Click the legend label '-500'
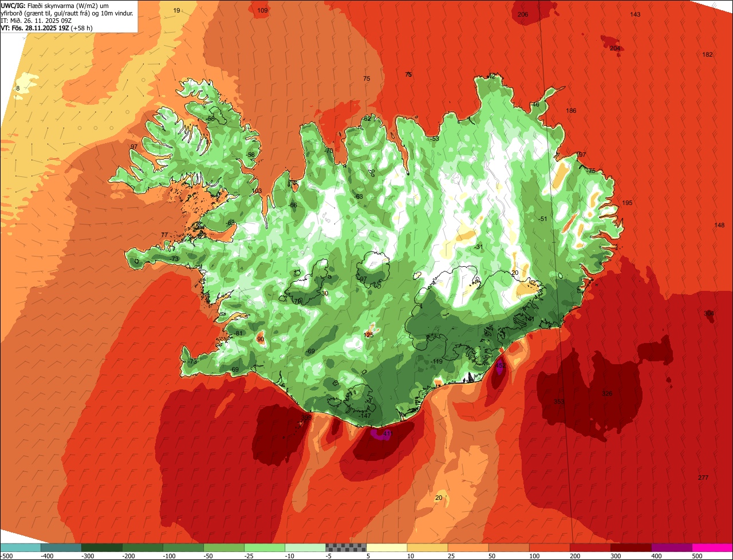The width and height of the screenshot is (733, 560). click(7, 555)
